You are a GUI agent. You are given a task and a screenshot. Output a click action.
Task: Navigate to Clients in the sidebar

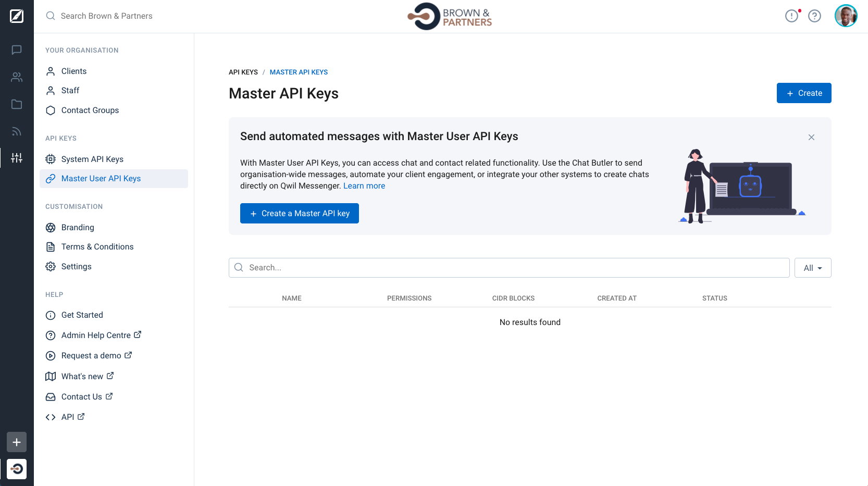73,71
